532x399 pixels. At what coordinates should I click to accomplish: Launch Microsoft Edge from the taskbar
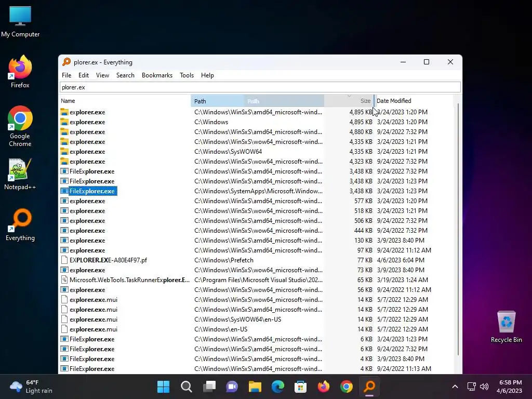click(x=277, y=387)
